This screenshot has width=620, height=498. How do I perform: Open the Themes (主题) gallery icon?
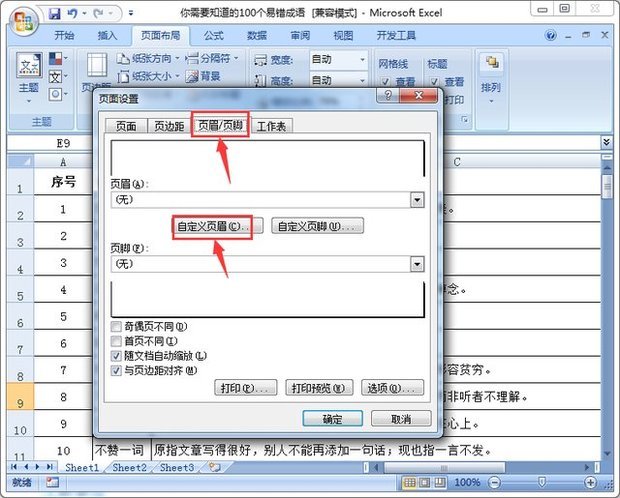tap(29, 65)
